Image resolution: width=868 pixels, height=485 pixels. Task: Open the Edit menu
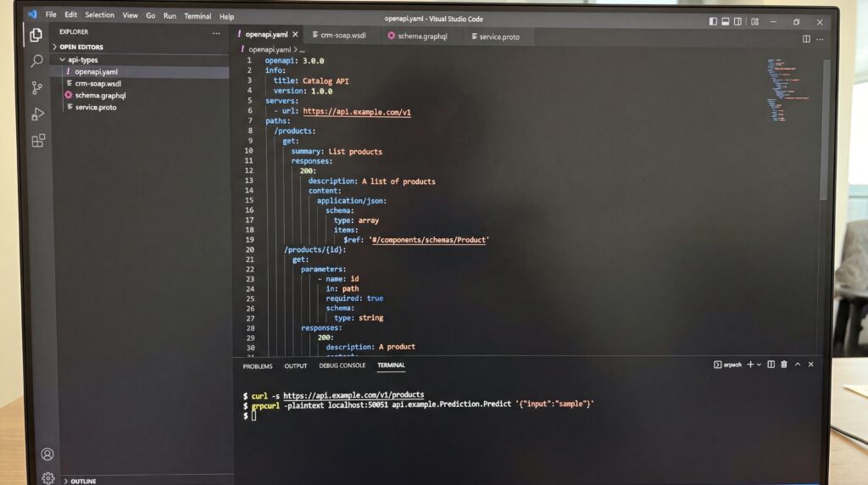click(71, 14)
